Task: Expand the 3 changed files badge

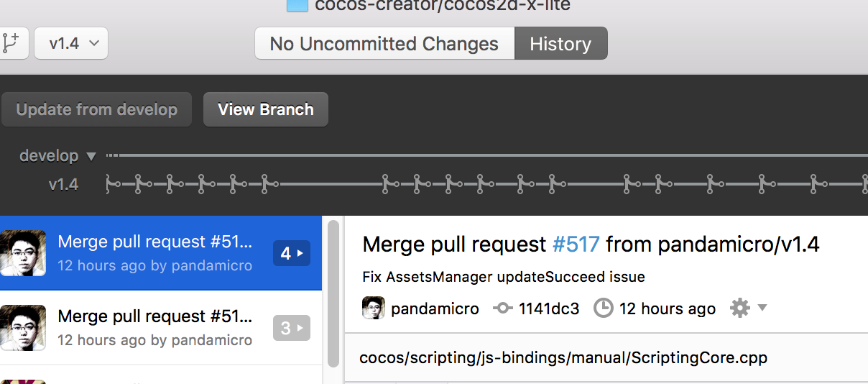Action: point(291,329)
